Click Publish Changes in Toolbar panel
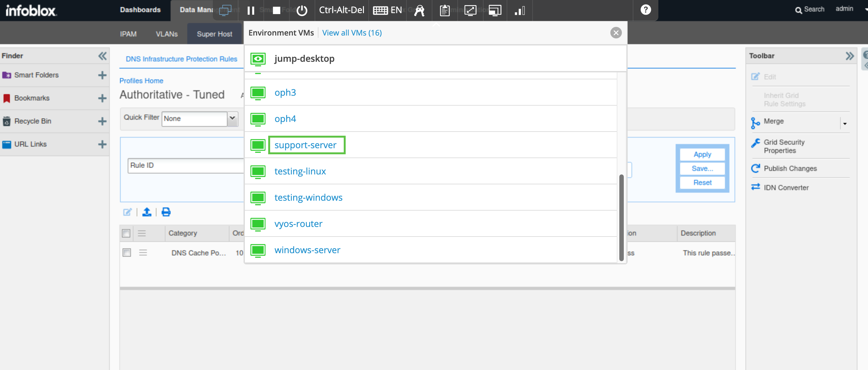Viewport: 868px width, 370px height. click(x=790, y=168)
